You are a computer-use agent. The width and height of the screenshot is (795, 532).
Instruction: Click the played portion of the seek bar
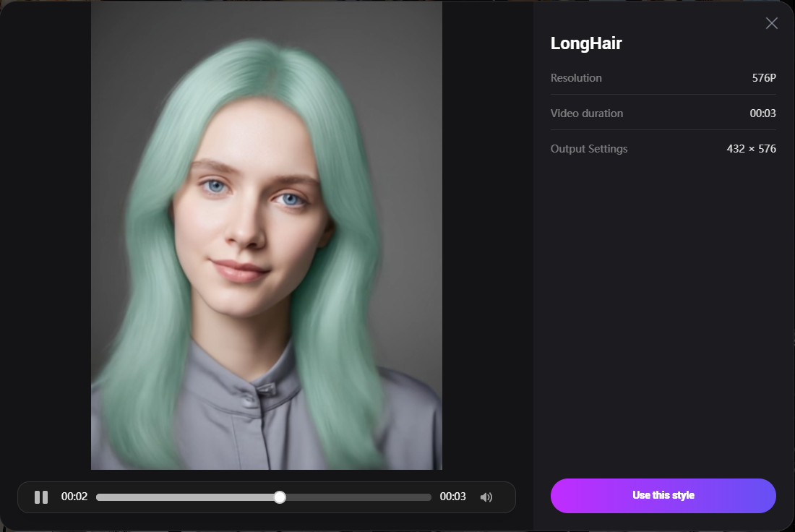[x=188, y=497]
